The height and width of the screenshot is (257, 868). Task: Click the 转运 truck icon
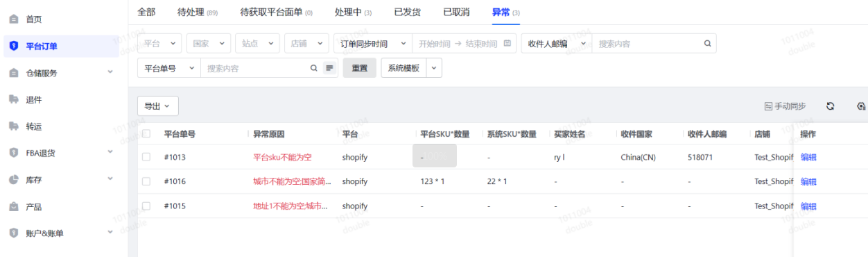(x=14, y=126)
